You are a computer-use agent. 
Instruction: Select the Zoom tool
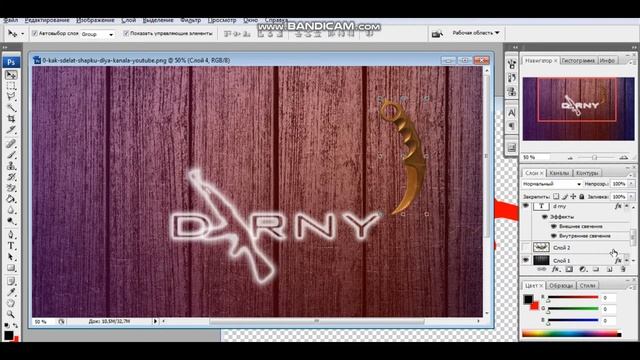pos(11,314)
